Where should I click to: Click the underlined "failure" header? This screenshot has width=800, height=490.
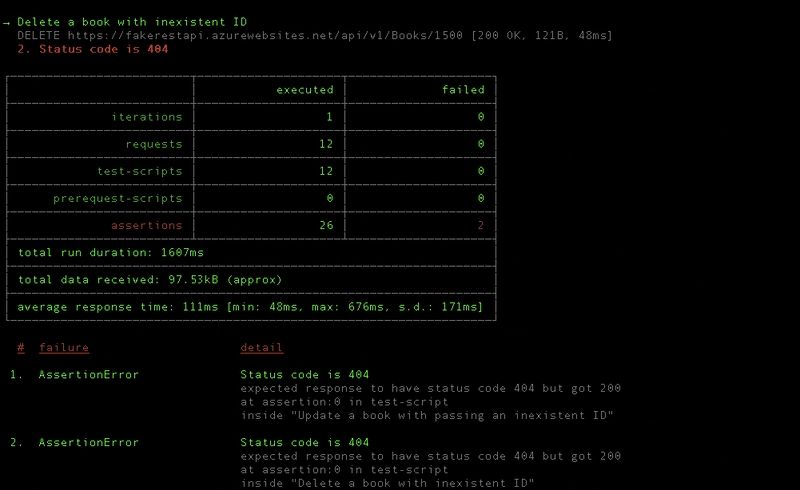(64, 348)
